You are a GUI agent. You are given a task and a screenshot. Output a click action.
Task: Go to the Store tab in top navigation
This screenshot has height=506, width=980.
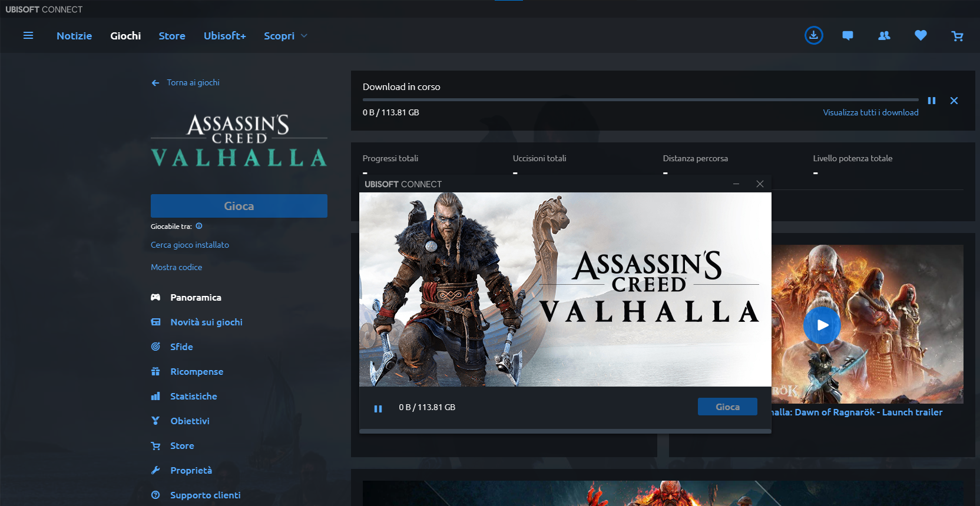coord(172,36)
